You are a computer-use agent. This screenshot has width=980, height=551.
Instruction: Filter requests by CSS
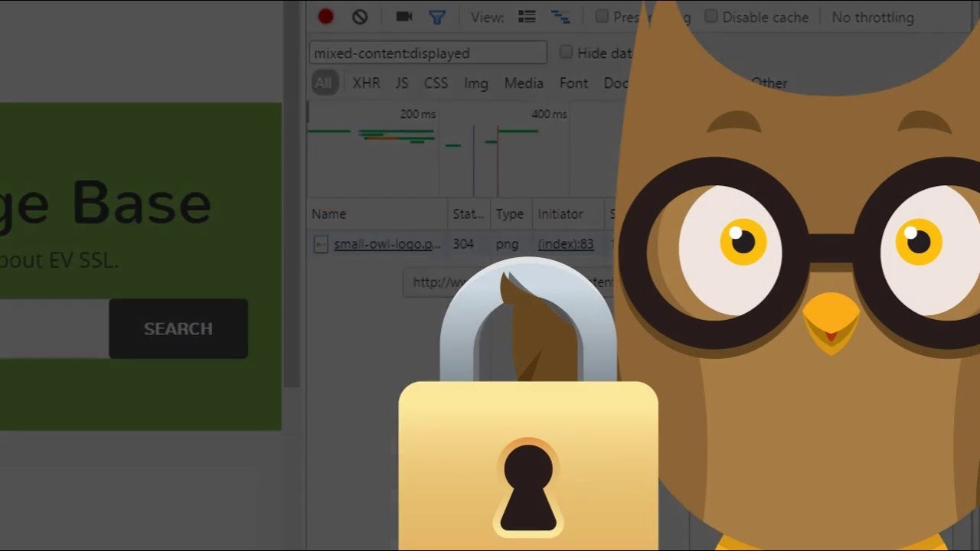436,83
